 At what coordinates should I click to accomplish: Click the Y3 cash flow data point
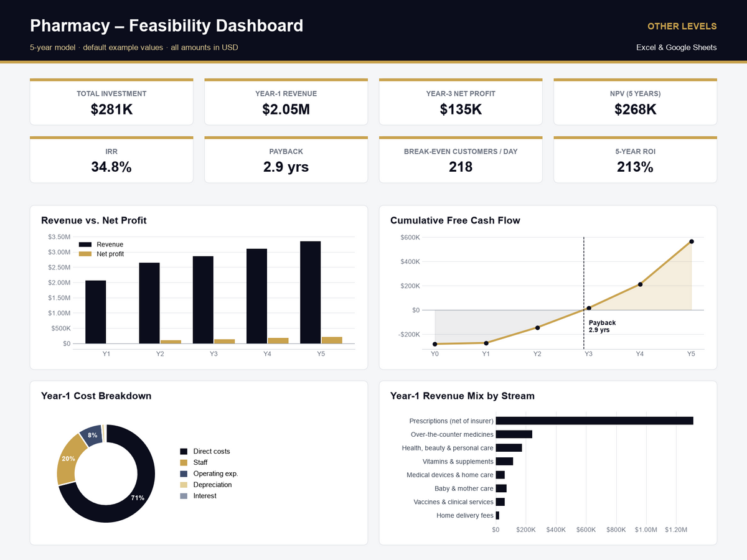589,308
